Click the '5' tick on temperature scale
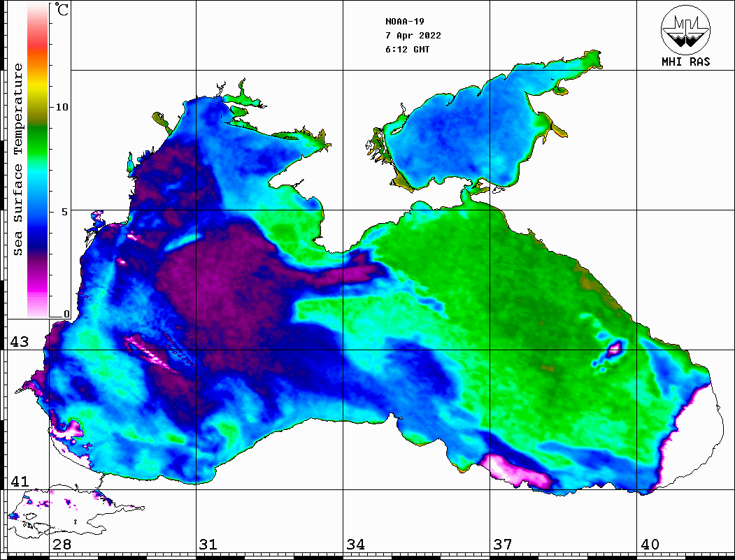The height and width of the screenshot is (560, 735). (65, 212)
